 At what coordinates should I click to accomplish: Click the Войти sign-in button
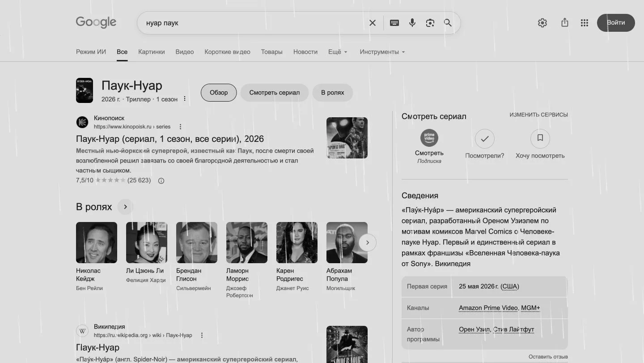616,23
